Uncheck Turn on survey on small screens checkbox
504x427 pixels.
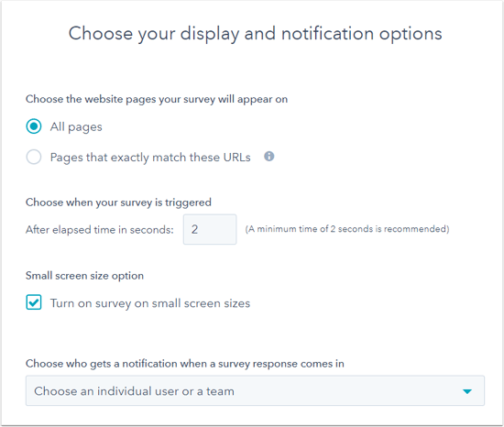point(34,302)
